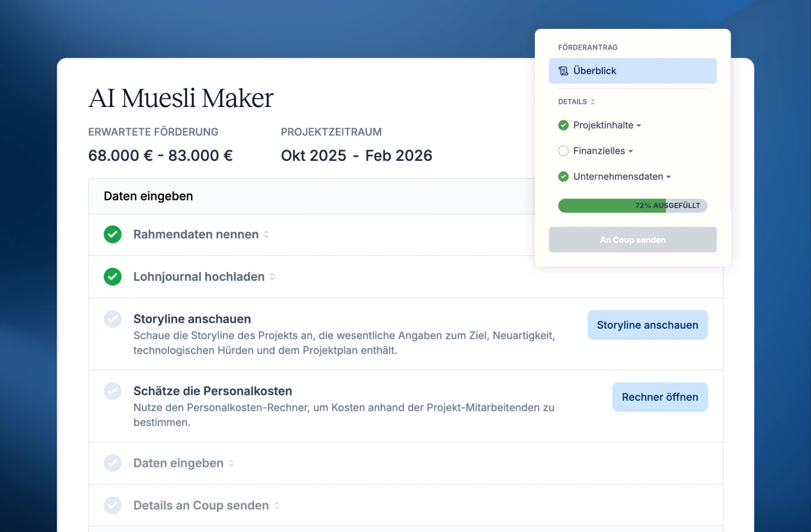This screenshot has width=811, height=532.
Task: Click green check of Lohnjournal hochladen
Action: [x=112, y=277]
